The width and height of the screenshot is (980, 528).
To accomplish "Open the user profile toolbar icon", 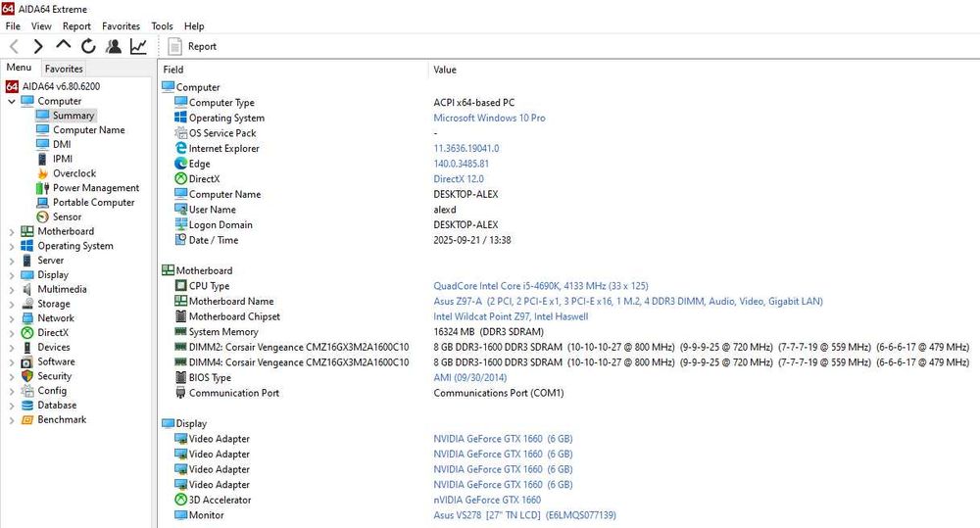I will (113, 46).
